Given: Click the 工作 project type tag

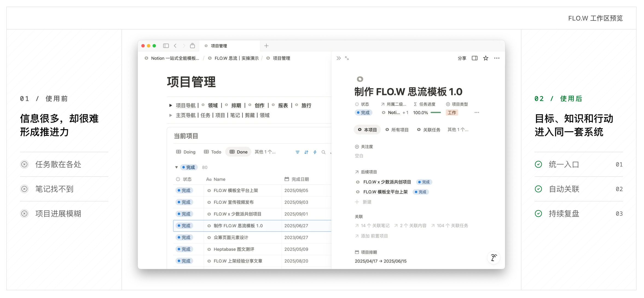Looking at the screenshot, I should 452,113.
